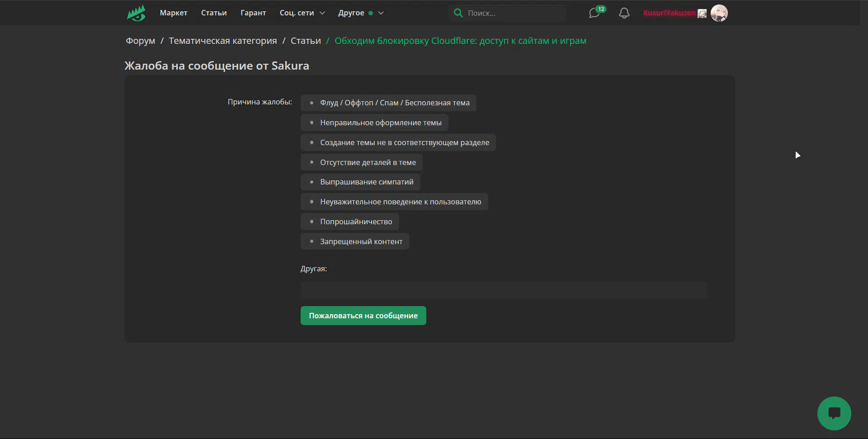Open the Тематическая категория breadcrumb link

point(222,41)
